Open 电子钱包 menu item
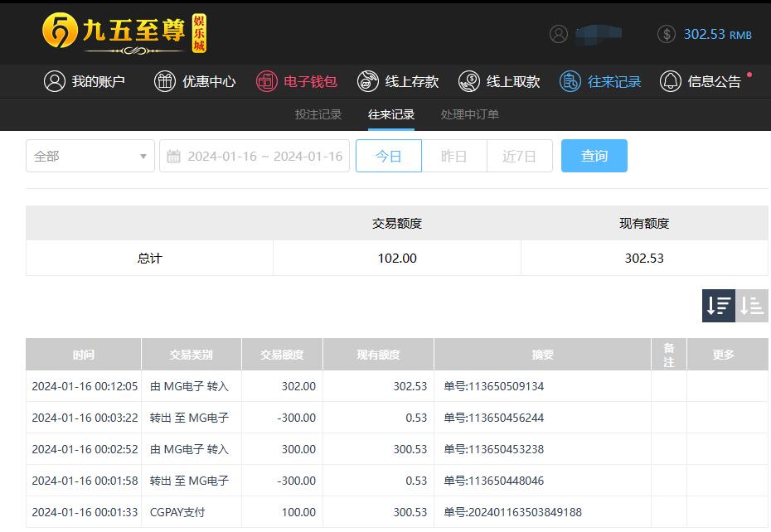Screen dimensions: 771x532 tap(297, 81)
